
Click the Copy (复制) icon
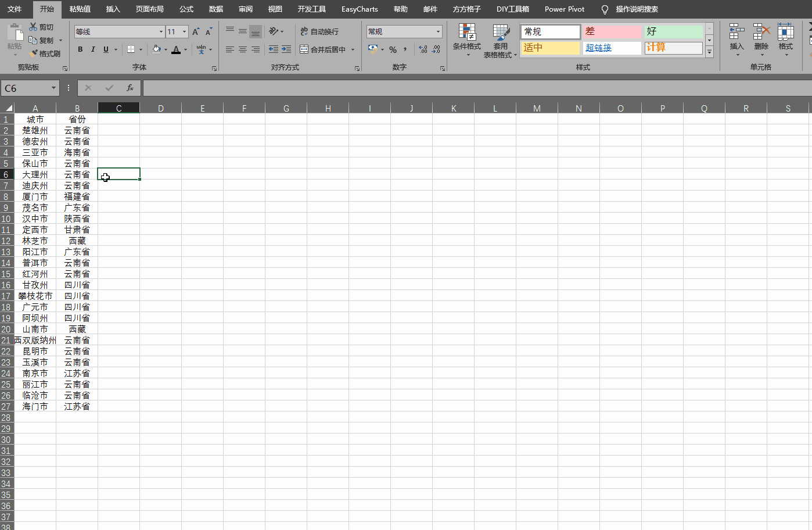point(33,40)
